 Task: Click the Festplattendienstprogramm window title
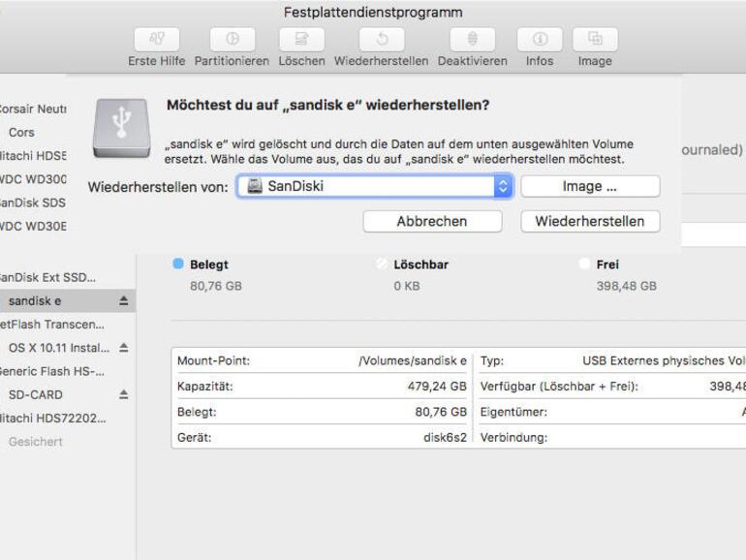click(x=373, y=13)
